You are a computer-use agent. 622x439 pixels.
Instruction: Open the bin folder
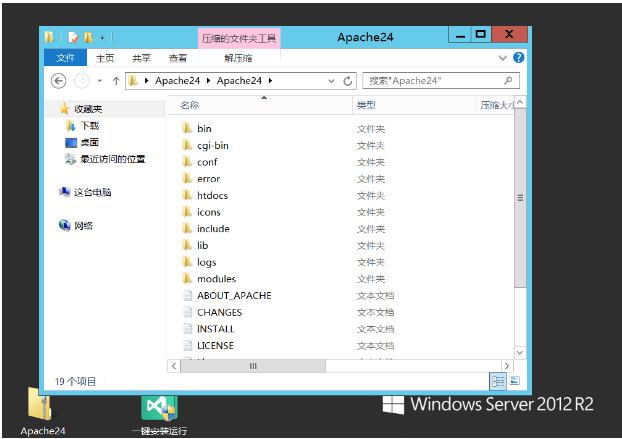204,128
